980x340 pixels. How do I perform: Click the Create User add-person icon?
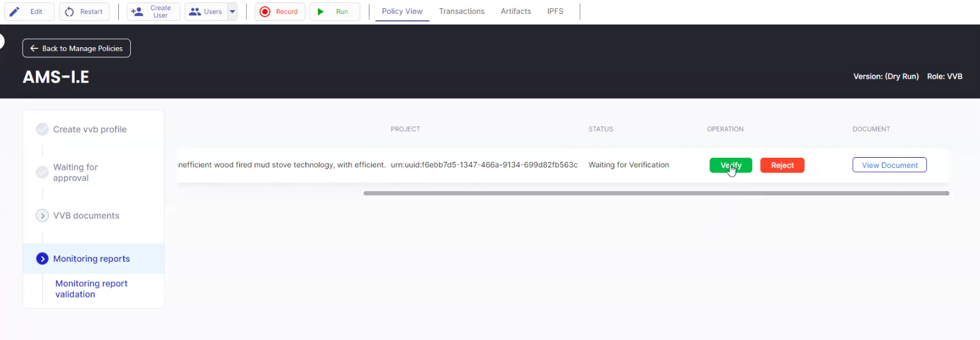click(137, 11)
